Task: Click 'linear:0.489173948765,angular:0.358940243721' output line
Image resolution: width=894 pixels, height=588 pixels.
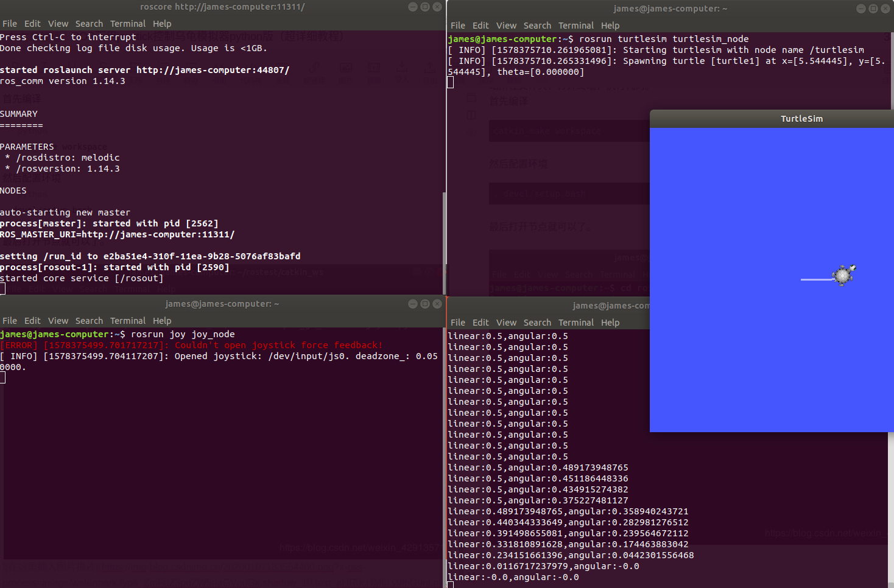Action: tap(568, 511)
